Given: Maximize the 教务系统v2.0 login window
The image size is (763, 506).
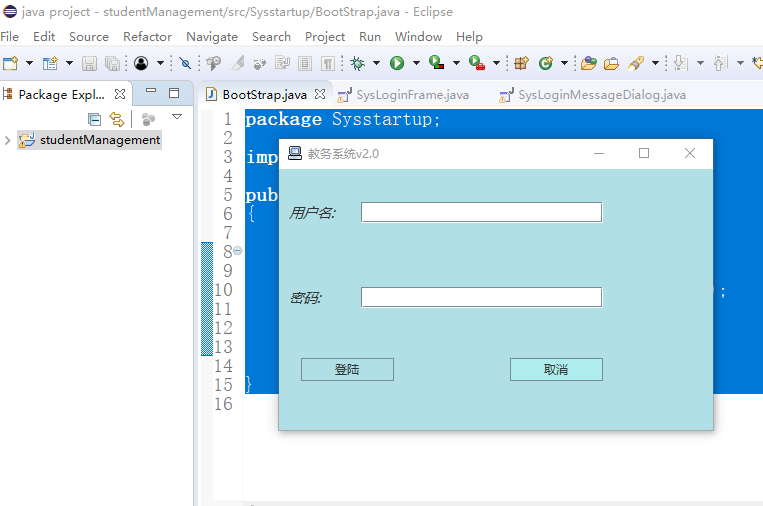Looking at the screenshot, I should [x=644, y=153].
